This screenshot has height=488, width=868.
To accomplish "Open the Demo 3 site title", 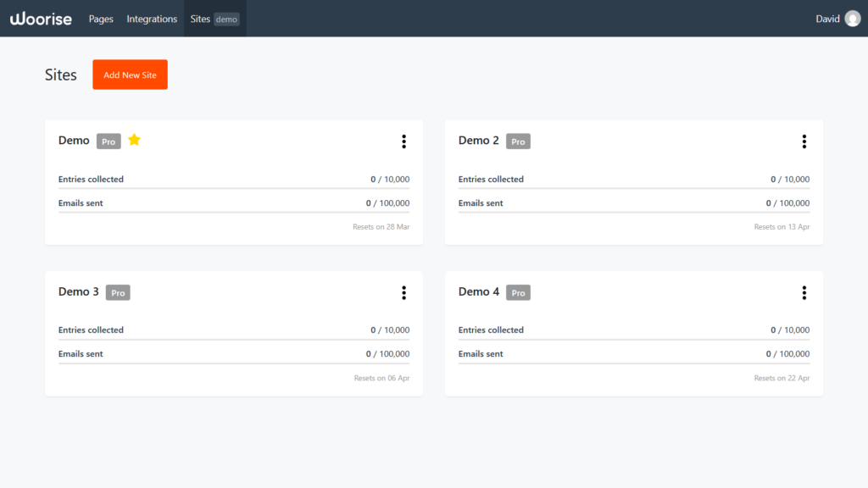I will [79, 291].
